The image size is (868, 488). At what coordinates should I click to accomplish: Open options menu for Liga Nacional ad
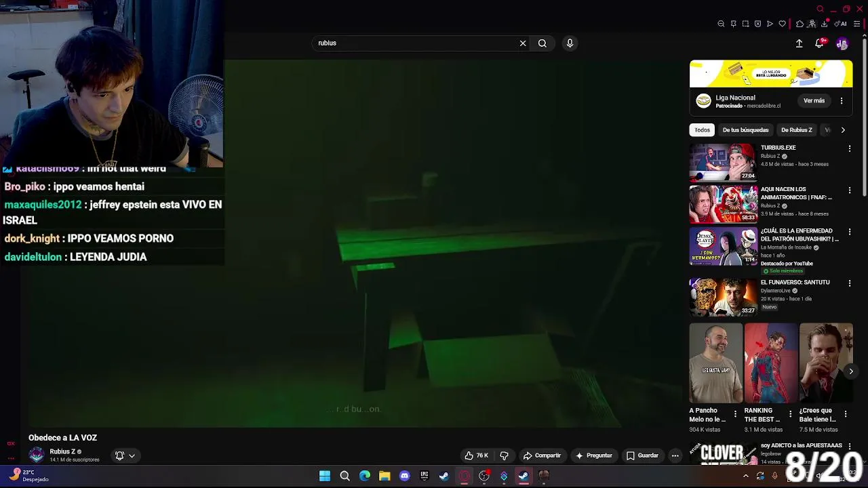point(842,101)
